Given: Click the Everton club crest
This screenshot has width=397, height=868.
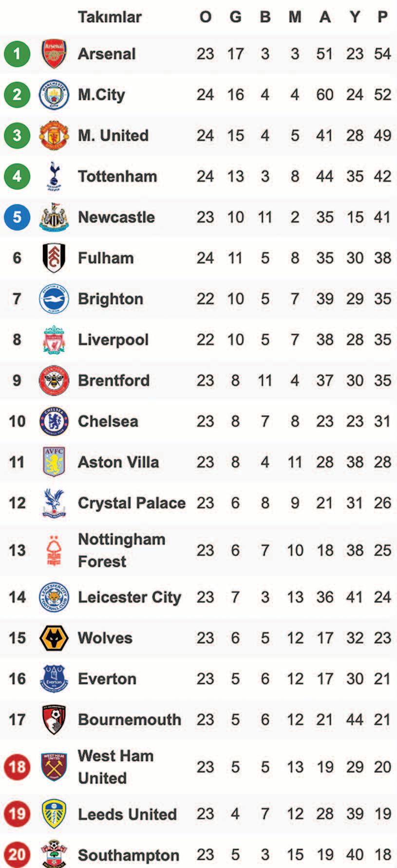Looking at the screenshot, I should (x=54, y=679).
